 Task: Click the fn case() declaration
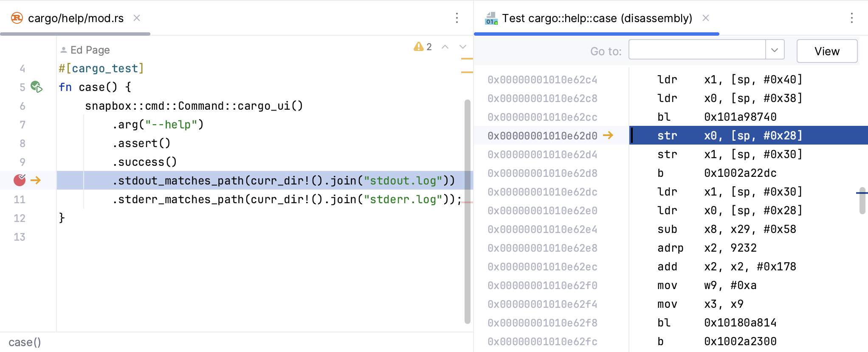pyautogui.click(x=95, y=87)
